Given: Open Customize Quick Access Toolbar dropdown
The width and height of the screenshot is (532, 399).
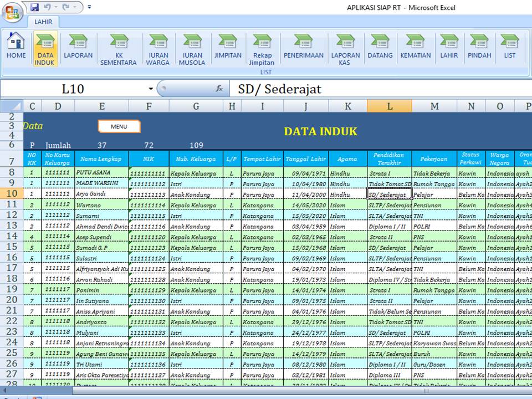Looking at the screenshot, I should click(89, 7).
